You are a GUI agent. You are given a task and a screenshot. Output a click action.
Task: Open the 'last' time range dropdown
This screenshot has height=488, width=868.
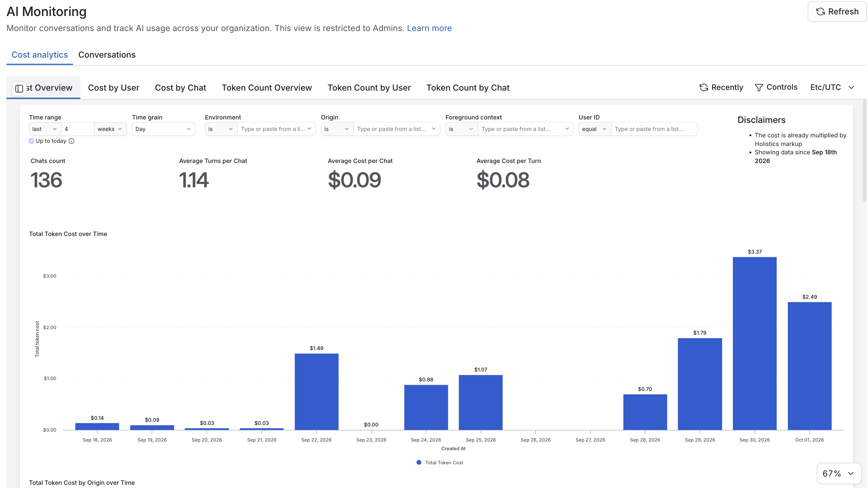point(45,129)
